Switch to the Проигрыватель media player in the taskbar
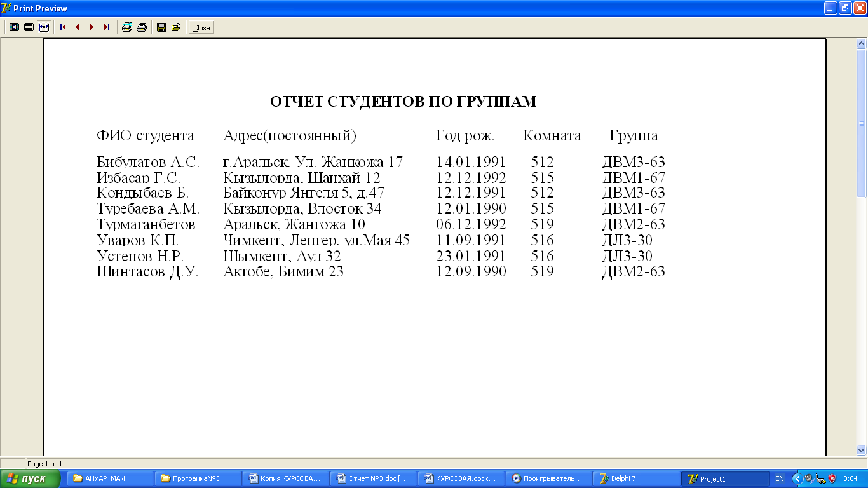The width and height of the screenshot is (868, 488). pyautogui.click(x=548, y=479)
